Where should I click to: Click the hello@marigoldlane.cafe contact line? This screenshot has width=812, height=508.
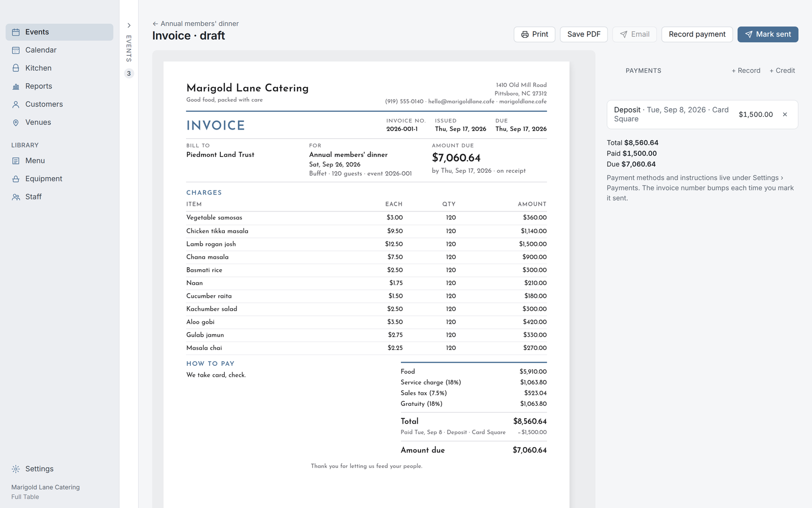coord(461,101)
